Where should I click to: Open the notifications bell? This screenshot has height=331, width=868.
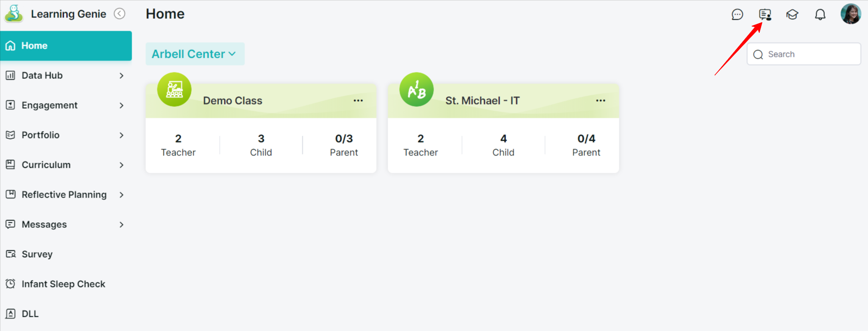tap(820, 14)
